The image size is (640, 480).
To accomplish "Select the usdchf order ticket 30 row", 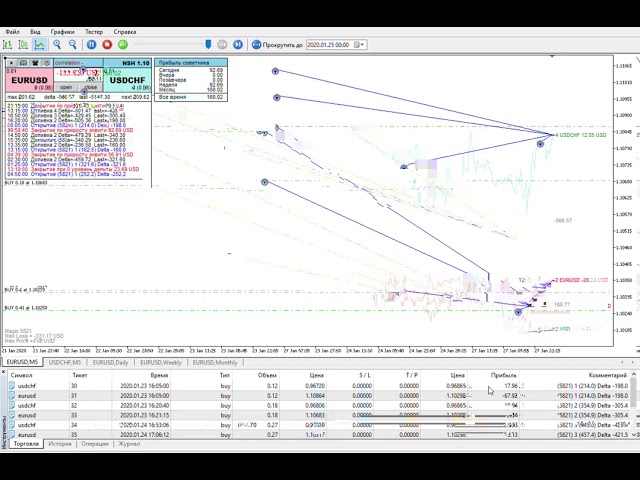I will [x=319, y=386].
